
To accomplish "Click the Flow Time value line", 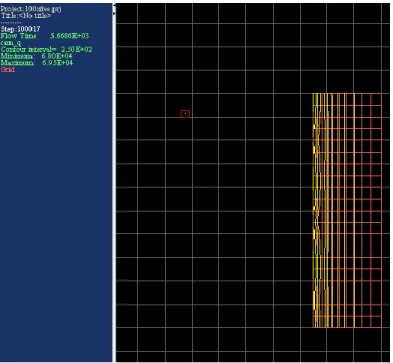I will tap(45, 36).
